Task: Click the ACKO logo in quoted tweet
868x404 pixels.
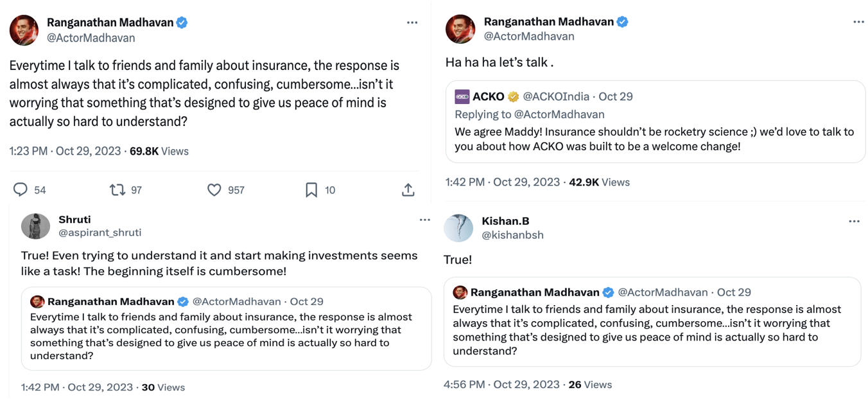Action: 462,97
